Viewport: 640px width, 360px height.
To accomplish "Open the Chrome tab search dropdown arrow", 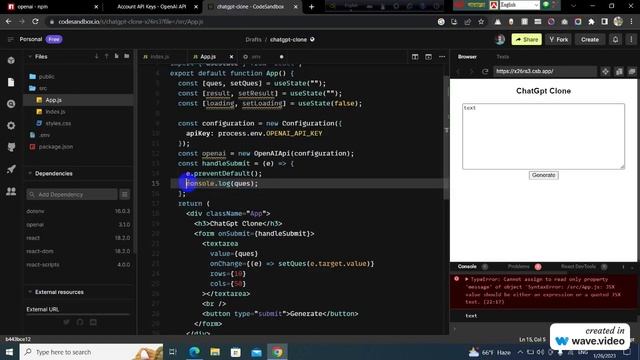I will point(573,6).
